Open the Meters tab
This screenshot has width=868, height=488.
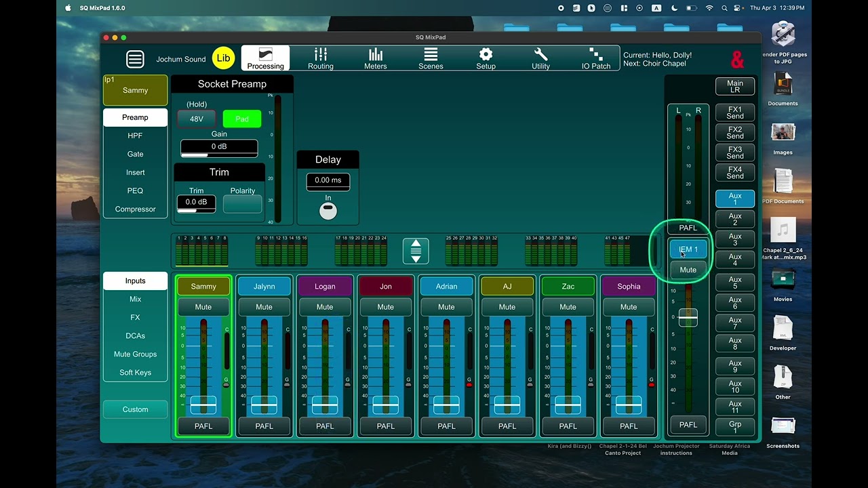(376, 58)
